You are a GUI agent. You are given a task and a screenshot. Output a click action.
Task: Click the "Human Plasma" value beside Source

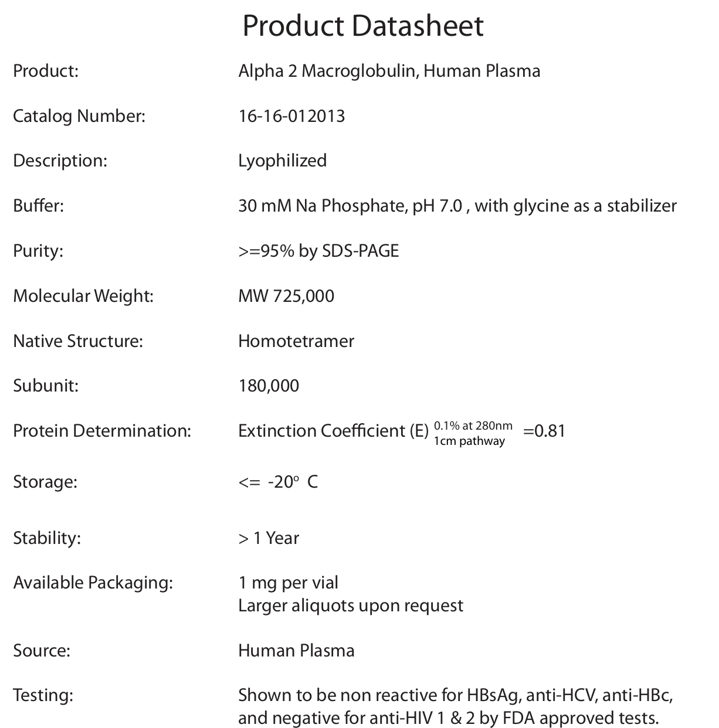[x=296, y=651]
